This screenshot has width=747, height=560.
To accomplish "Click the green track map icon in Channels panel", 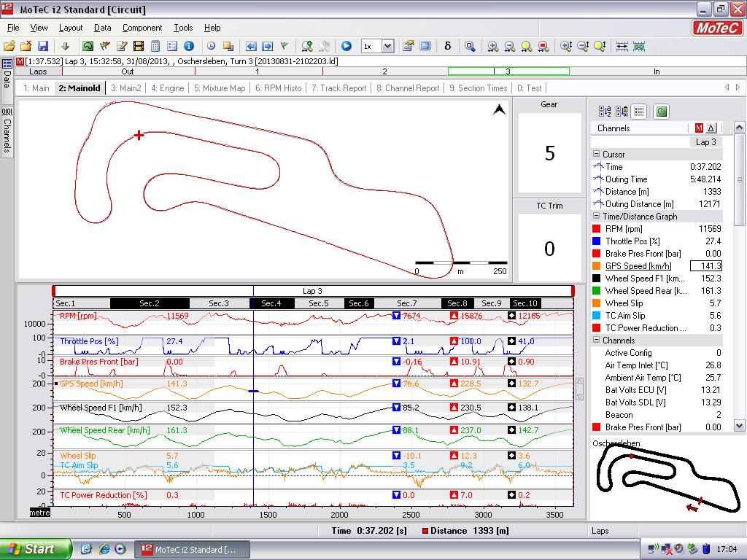I will point(662,112).
